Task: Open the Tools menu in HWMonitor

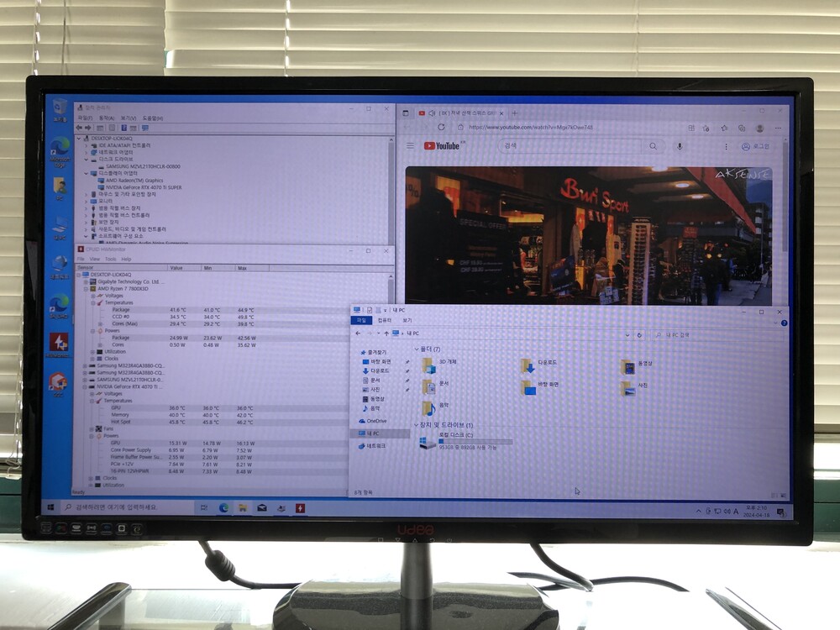Action: click(x=110, y=259)
